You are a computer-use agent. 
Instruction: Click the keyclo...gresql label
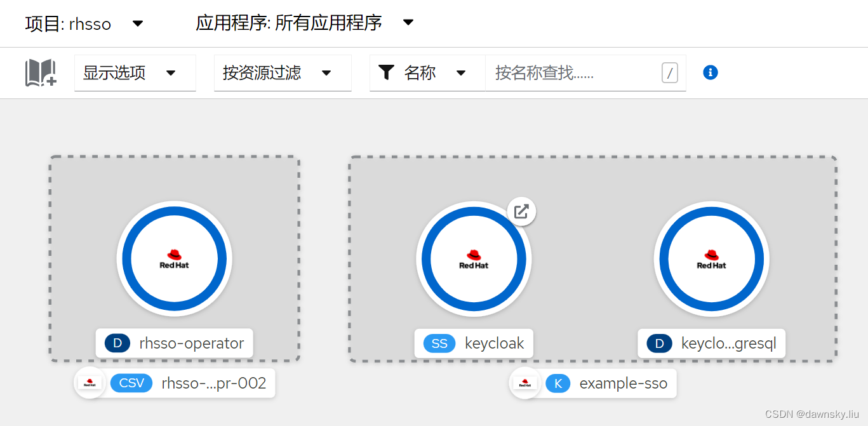[729, 344]
